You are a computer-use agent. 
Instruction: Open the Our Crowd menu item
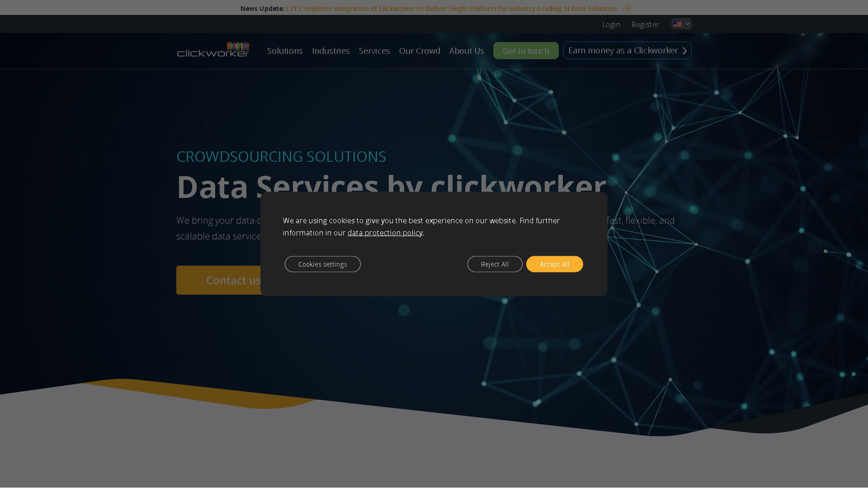(420, 51)
